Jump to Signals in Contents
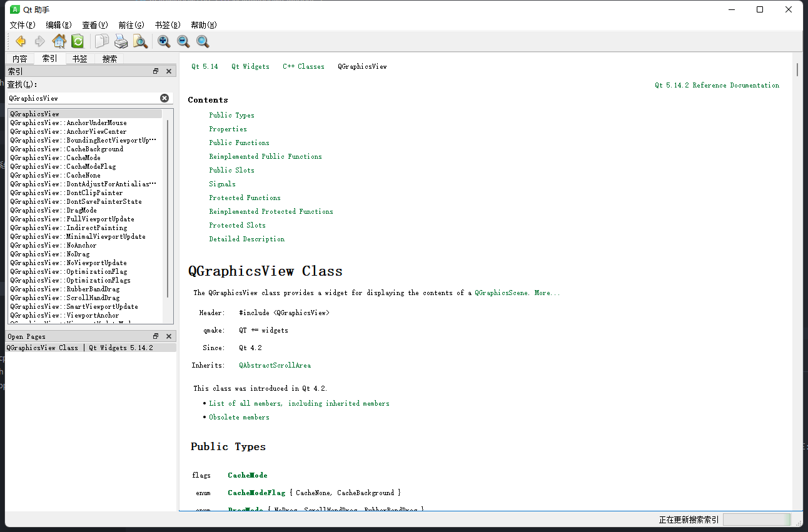 [x=223, y=184]
